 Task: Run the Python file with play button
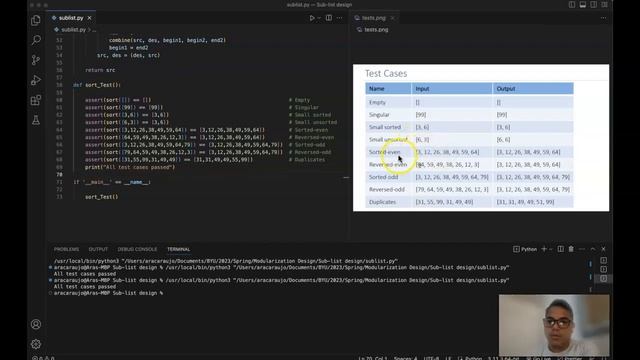point(312,18)
